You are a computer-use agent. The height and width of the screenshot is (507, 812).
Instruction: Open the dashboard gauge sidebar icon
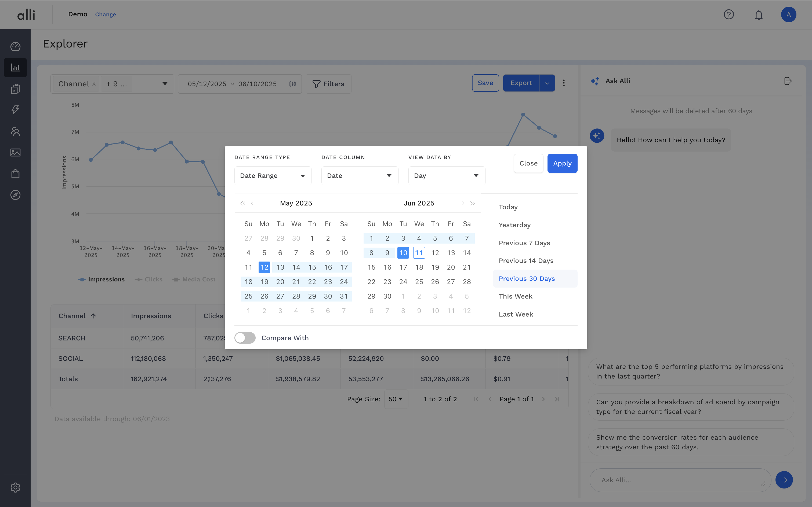pyautogui.click(x=15, y=46)
